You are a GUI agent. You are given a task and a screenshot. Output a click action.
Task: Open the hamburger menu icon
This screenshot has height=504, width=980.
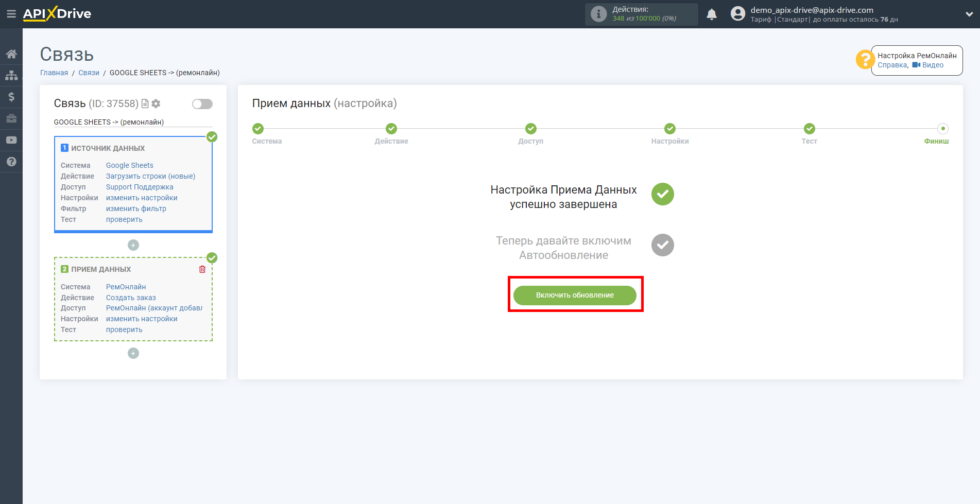tap(11, 14)
